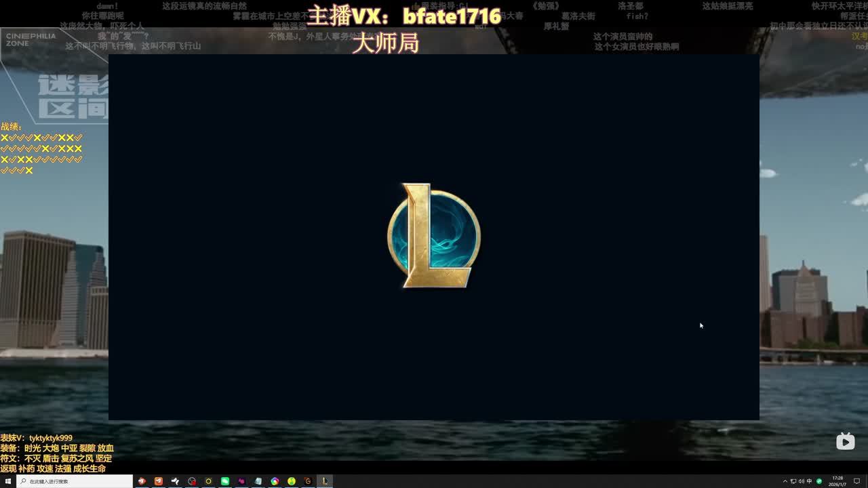Open the network status tray icon
The width and height of the screenshot is (868, 488).
point(793,481)
